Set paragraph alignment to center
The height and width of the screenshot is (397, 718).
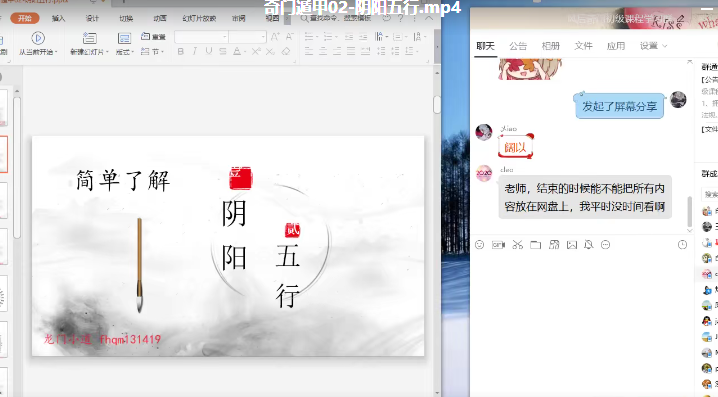323,51
